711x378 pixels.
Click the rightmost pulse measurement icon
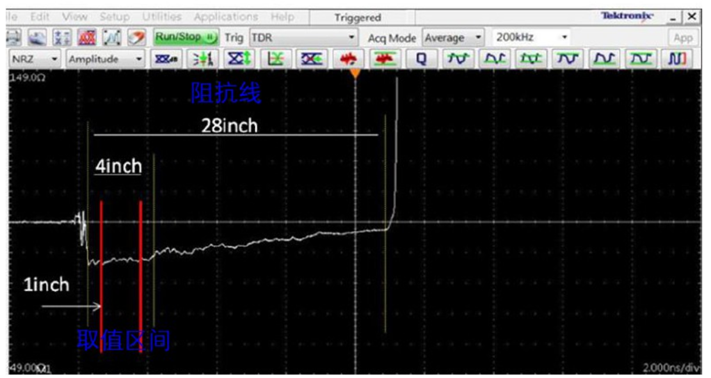[x=677, y=59]
